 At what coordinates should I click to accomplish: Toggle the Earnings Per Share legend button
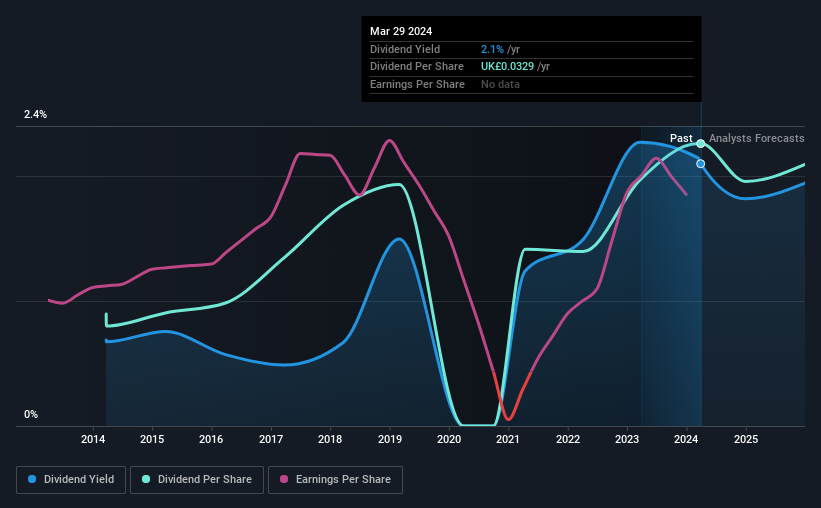click(x=335, y=480)
